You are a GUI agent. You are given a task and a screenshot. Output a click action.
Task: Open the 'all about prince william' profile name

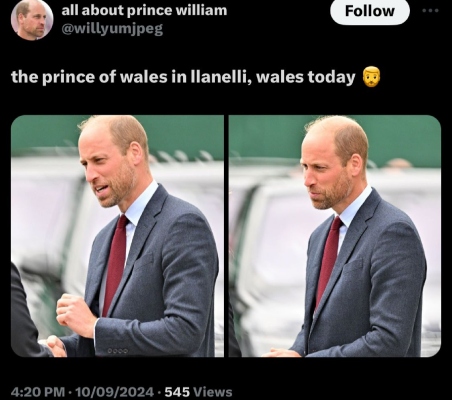(x=144, y=10)
